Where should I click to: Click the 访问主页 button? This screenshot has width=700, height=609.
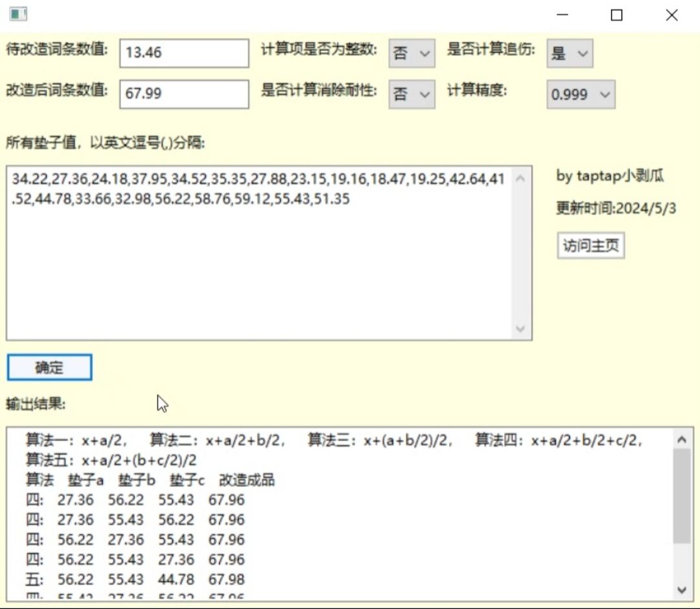tap(590, 245)
